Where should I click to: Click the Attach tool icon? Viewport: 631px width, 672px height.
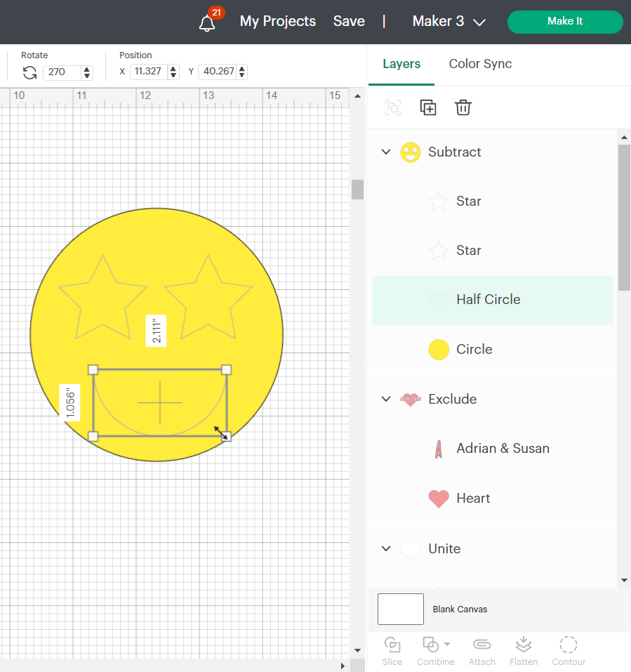click(x=481, y=645)
